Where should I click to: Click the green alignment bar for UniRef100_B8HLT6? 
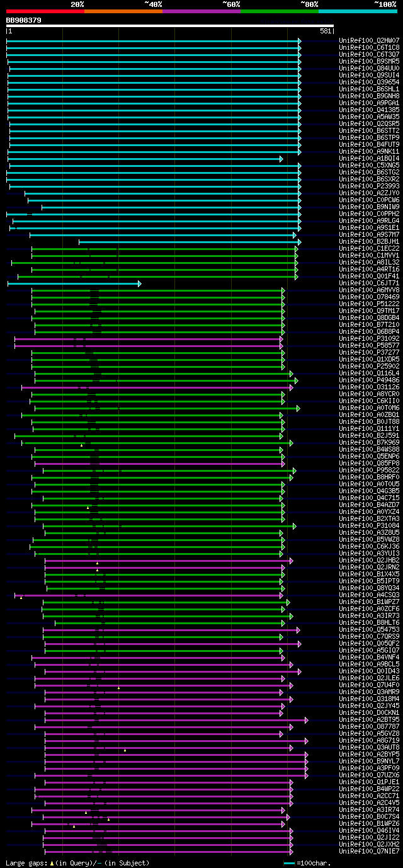[x=169, y=623]
